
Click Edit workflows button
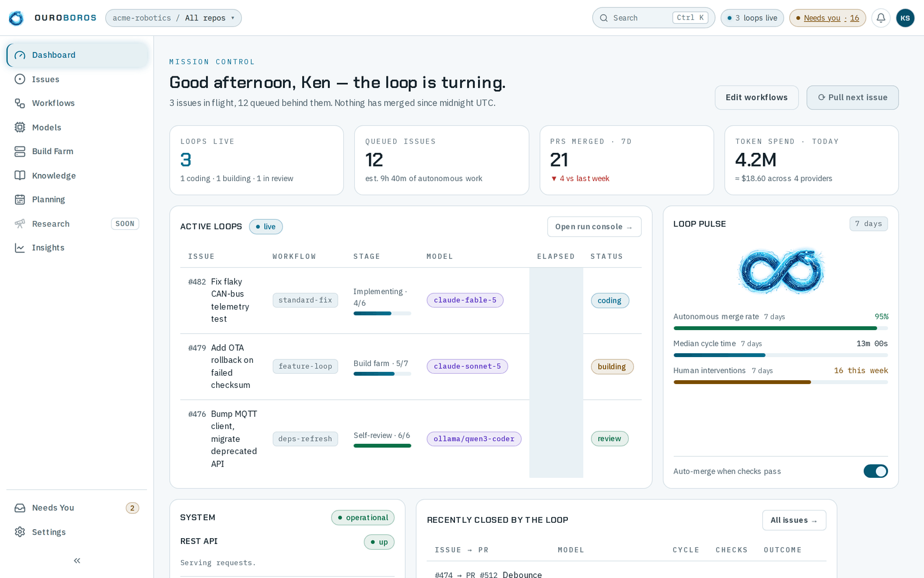pos(757,98)
